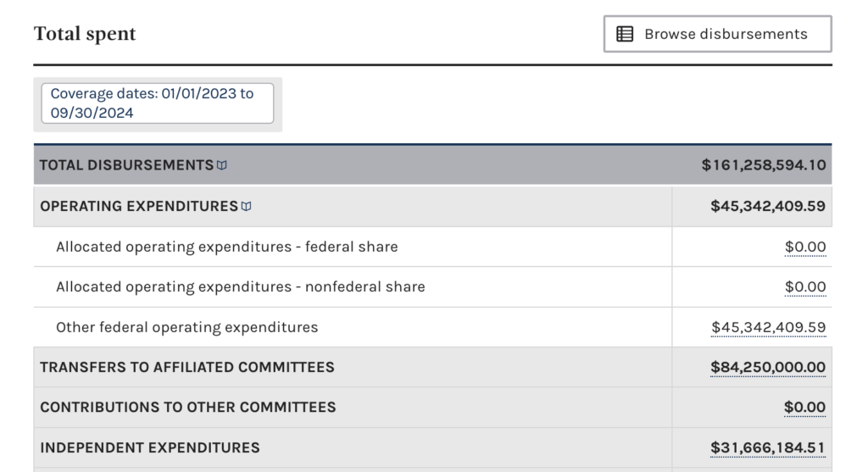Click the Total spent heading
This screenshot has width=868, height=472.
(x=85, y=34)
